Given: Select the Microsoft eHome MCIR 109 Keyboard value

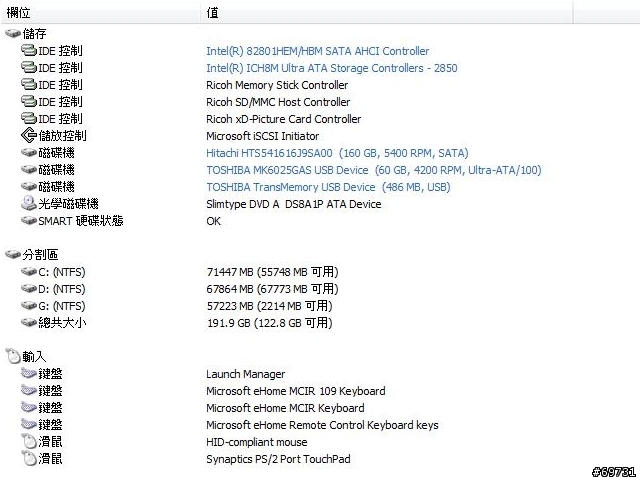Looking at the screenshot, I should tap(296, 391).
